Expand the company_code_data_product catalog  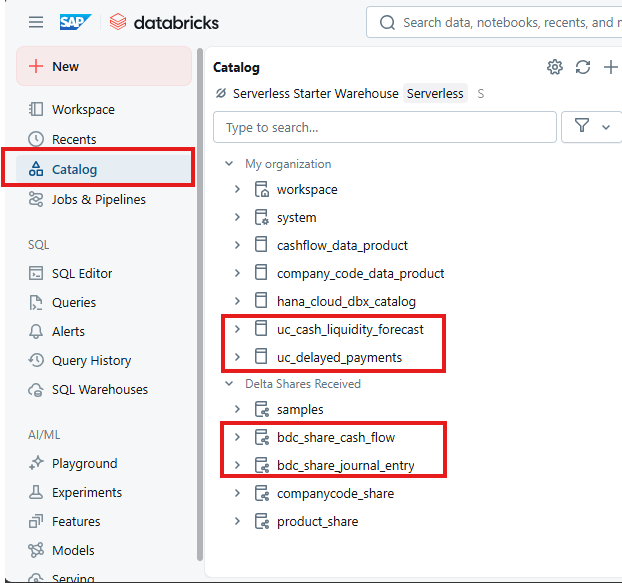(237, 273)
